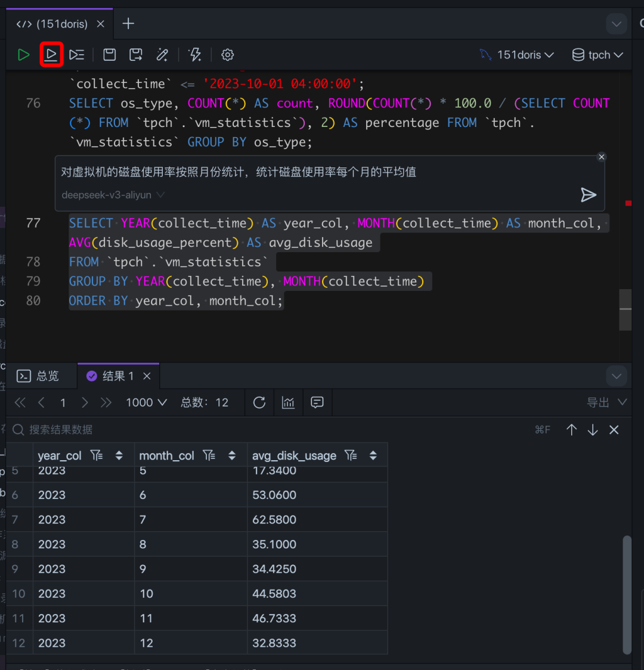Image resolution: width=644 pixels, height=670 pixels.
Task: Expand the tpch database dropdown
Action: click(x=597, y=55)
